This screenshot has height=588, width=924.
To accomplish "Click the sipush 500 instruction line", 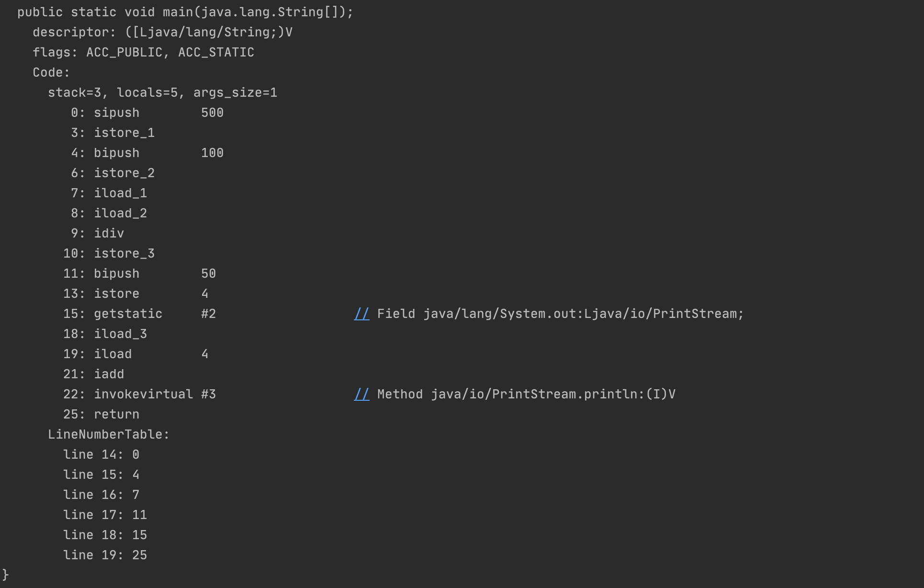I will 147,113.
